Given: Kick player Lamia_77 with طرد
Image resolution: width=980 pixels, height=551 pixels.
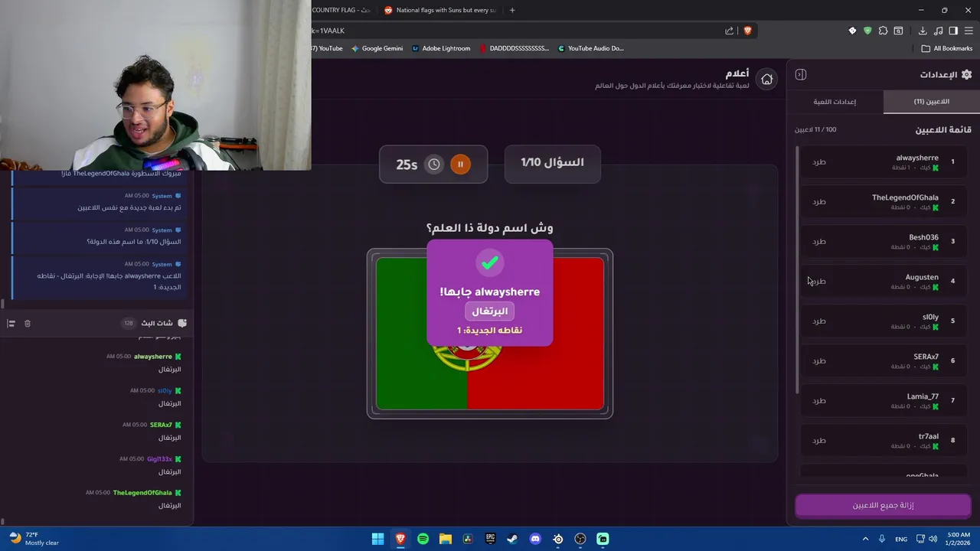Looking at the screenshot, I should pyautogui.click(x=818, y=401).
